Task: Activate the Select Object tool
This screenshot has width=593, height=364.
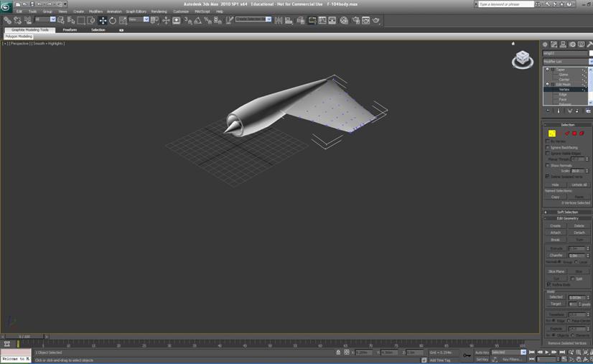Action: pyautogui.click(x=61, y=20)
